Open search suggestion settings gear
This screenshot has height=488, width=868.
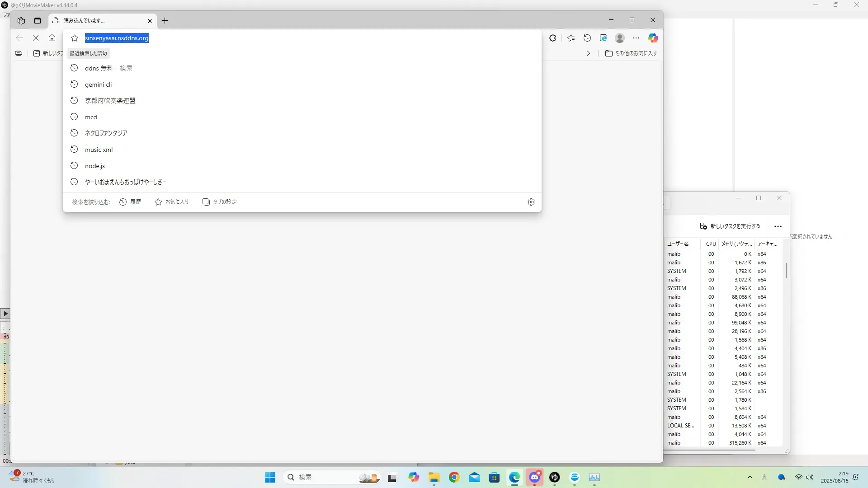[531, 202]
